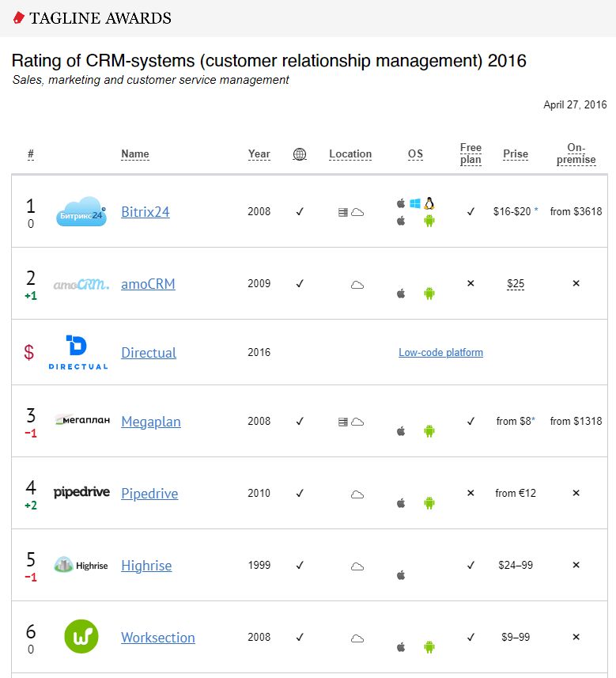Click the globe icon column header
616x678 pixels.
tap(300, 154)
